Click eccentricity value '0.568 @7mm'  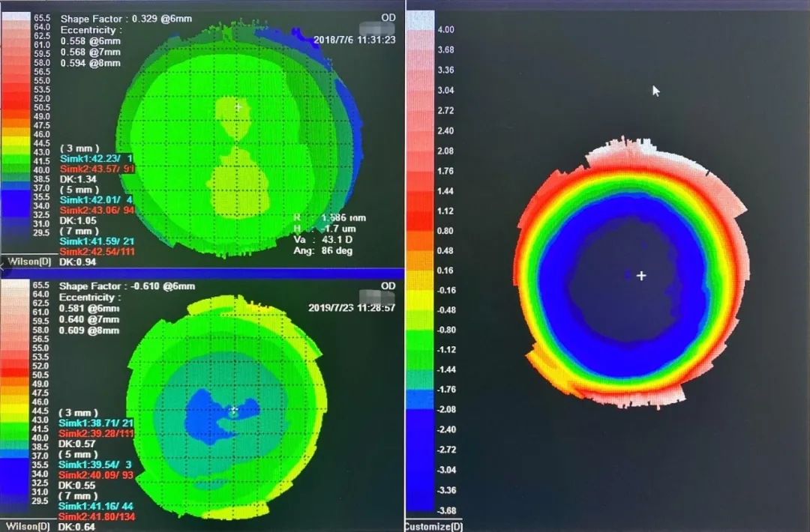coord(91,52)
